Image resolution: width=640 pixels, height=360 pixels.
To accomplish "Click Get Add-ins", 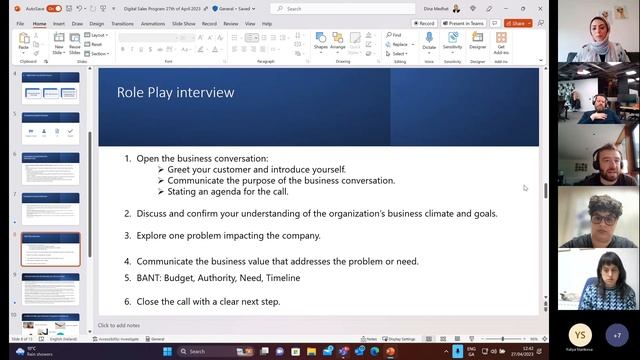I will click(501, 42).
